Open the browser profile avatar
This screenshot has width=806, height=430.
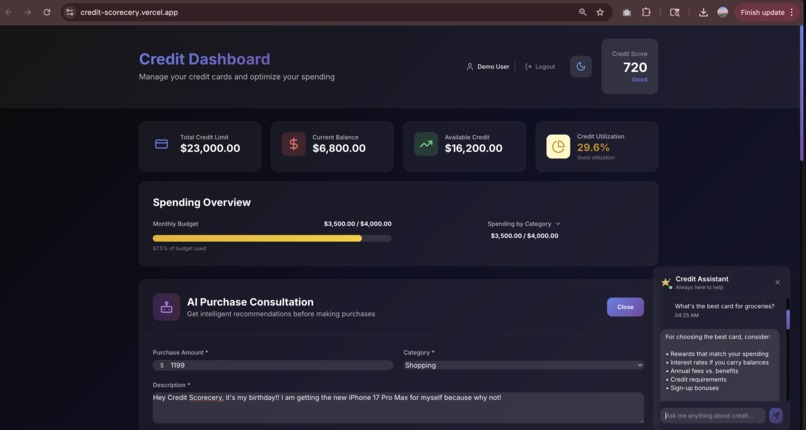(x=723, y=12)
